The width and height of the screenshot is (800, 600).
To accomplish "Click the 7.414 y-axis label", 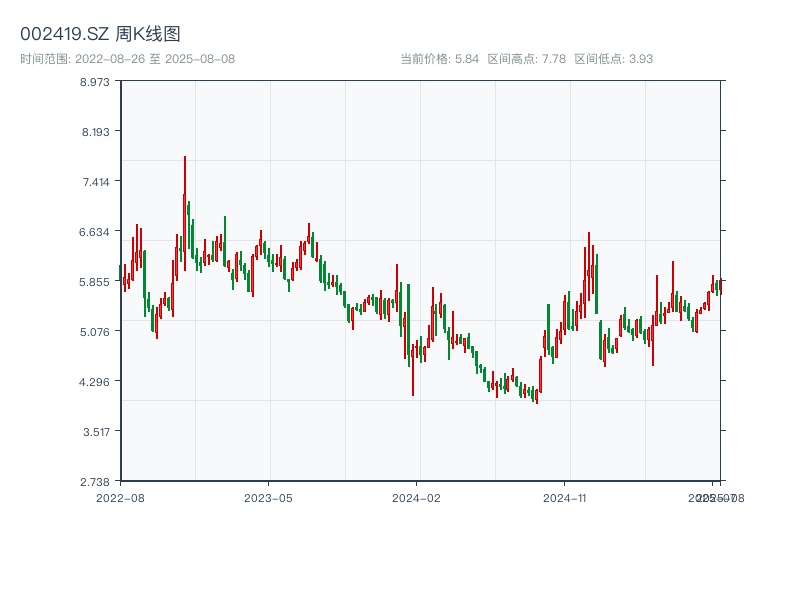I will [x=96, y=182].
